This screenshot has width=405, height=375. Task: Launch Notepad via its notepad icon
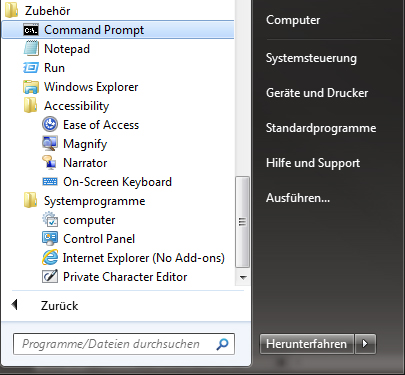point(31,49)
